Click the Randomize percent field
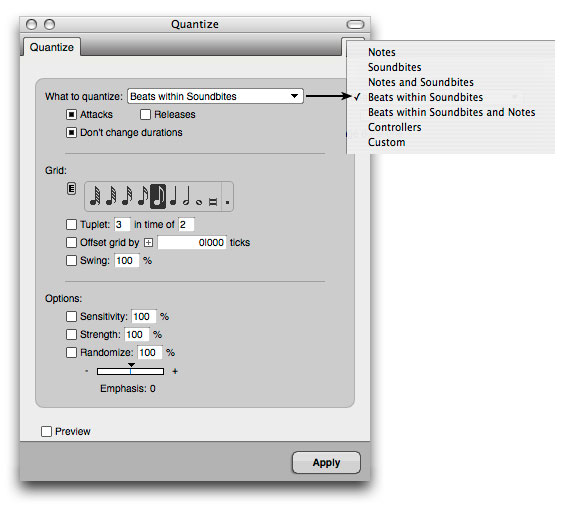 [150, 353]
